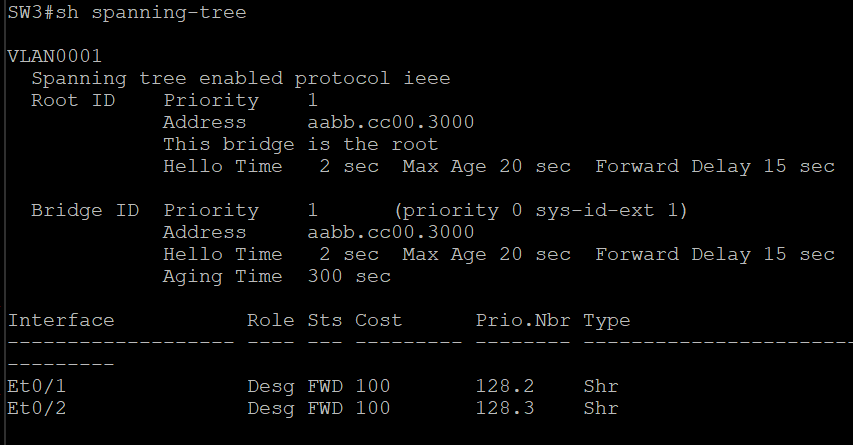Click the VLAN0001 heading text
Screen dimensions: 853x445
(54, 57)
